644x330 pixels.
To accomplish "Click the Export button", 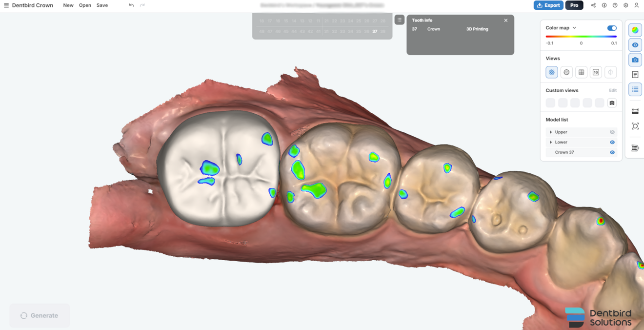I will pyautogui.click(x=548, y=5).
